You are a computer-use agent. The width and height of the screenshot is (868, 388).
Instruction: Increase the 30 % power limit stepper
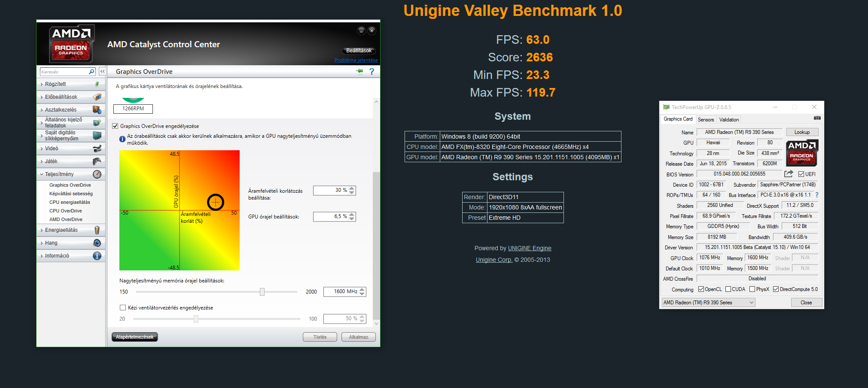[x=352, y=188]
